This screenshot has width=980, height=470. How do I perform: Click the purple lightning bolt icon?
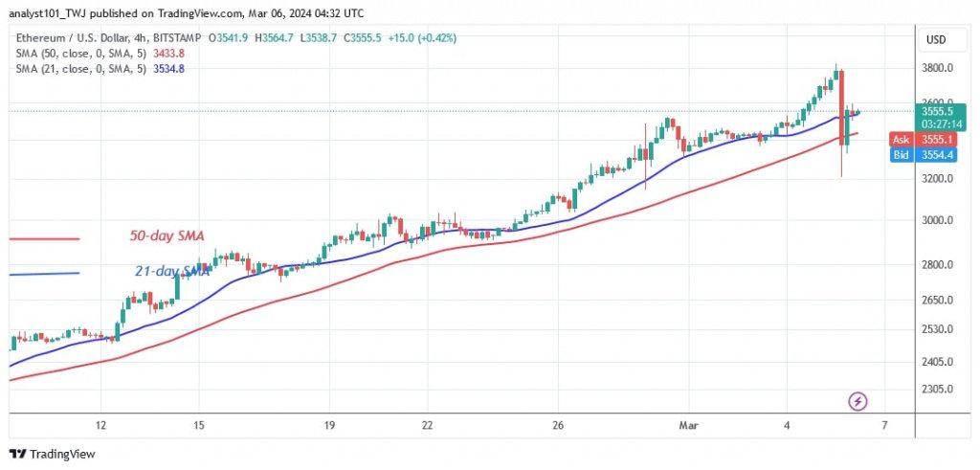857,400
